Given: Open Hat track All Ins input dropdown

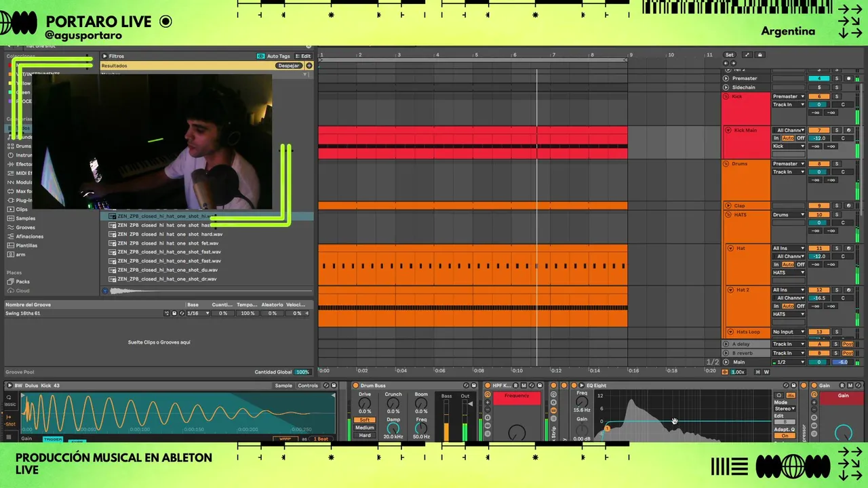Looking at the screenshot, I should tap(789, 249).
